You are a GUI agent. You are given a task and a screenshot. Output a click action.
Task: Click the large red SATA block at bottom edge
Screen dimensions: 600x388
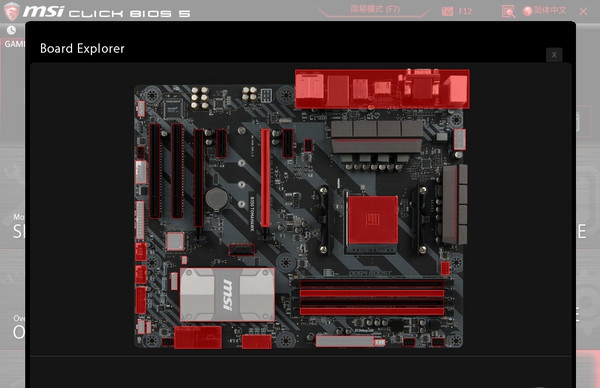(x=198, y=337)
